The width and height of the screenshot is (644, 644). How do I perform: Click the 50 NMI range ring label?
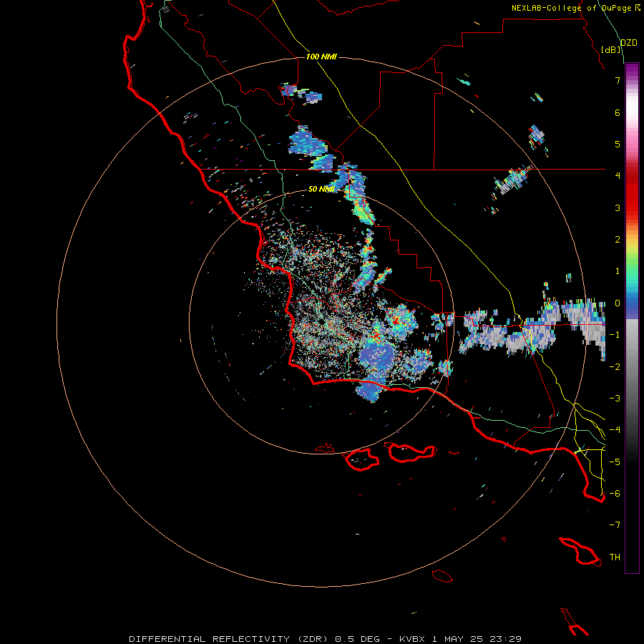321,190
